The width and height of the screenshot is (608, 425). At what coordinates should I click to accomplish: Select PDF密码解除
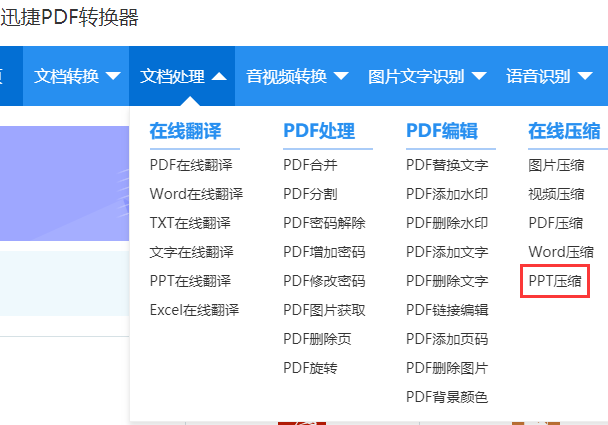click(x=324, y=223)
